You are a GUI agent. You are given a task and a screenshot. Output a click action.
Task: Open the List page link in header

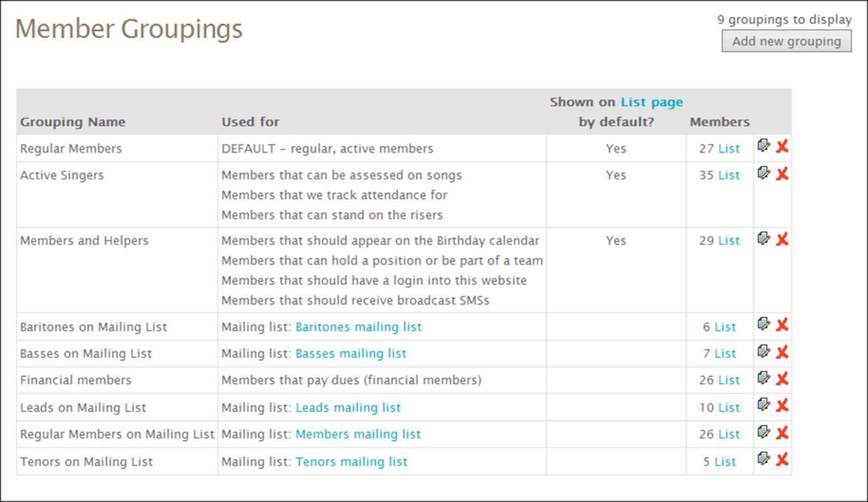point(652,102)
